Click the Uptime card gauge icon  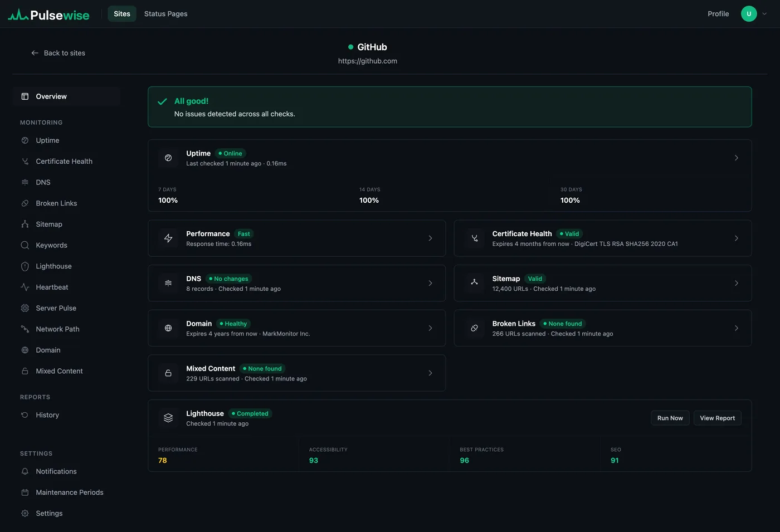click(x=168, y=158)
